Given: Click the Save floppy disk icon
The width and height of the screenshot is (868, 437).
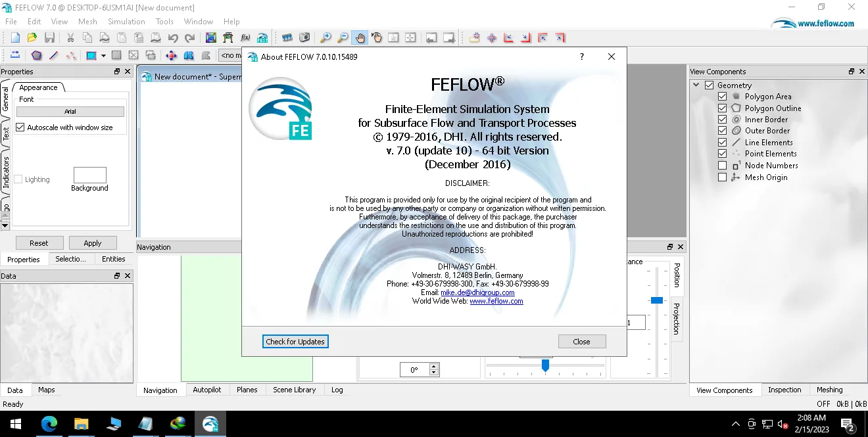Looking at the screenshot, I should (49, 38).
